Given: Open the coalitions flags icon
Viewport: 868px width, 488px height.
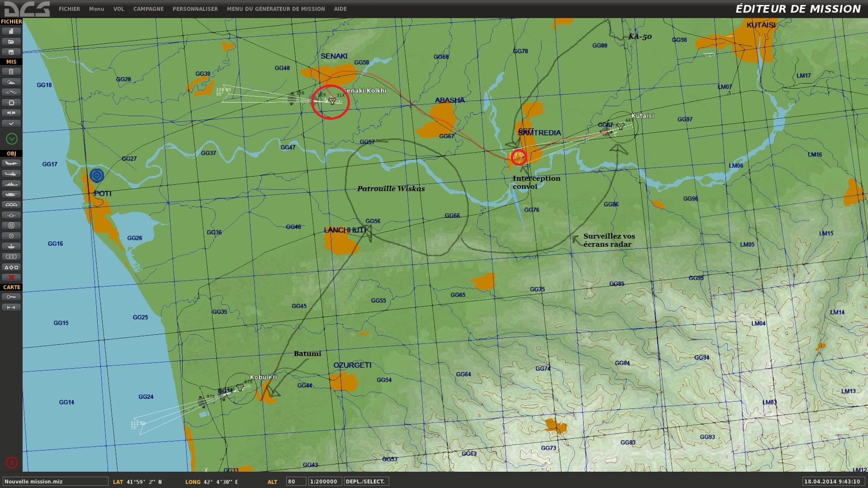Looking at the screenshot, I should [x=11, y=113].
